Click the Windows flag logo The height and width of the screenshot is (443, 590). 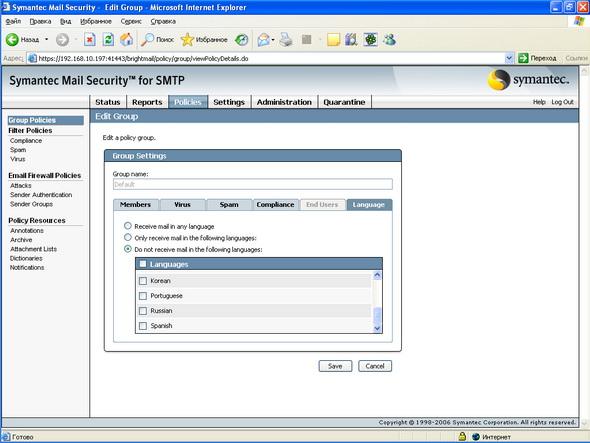pos(579,21)
